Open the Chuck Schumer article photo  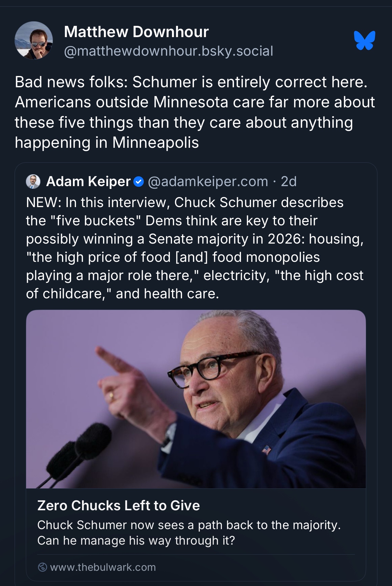coord(196,399)
